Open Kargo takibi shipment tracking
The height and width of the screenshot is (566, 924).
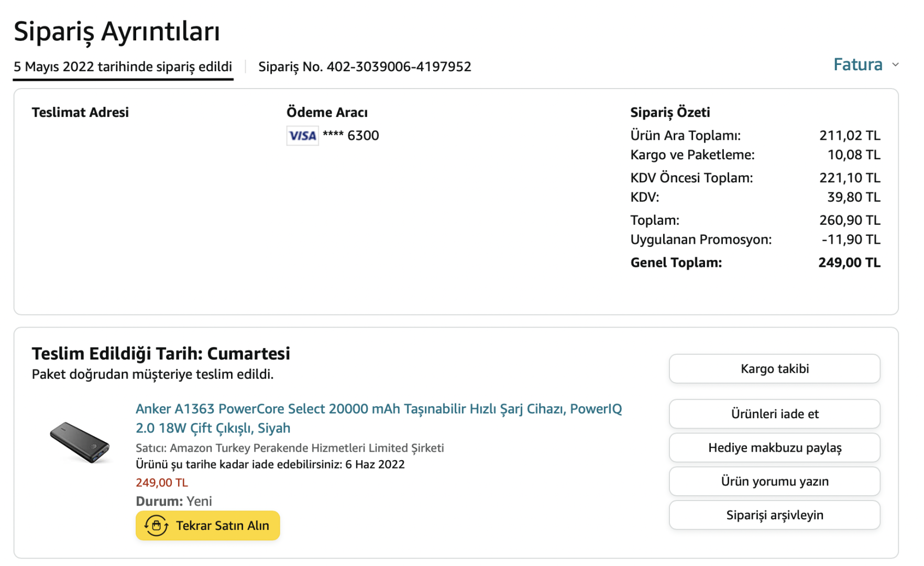[774, 369]
